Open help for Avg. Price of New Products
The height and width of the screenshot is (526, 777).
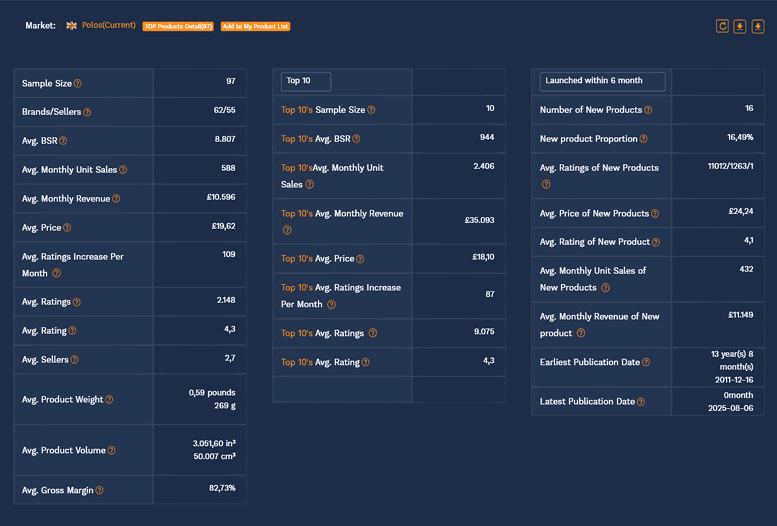coord(655,213)
